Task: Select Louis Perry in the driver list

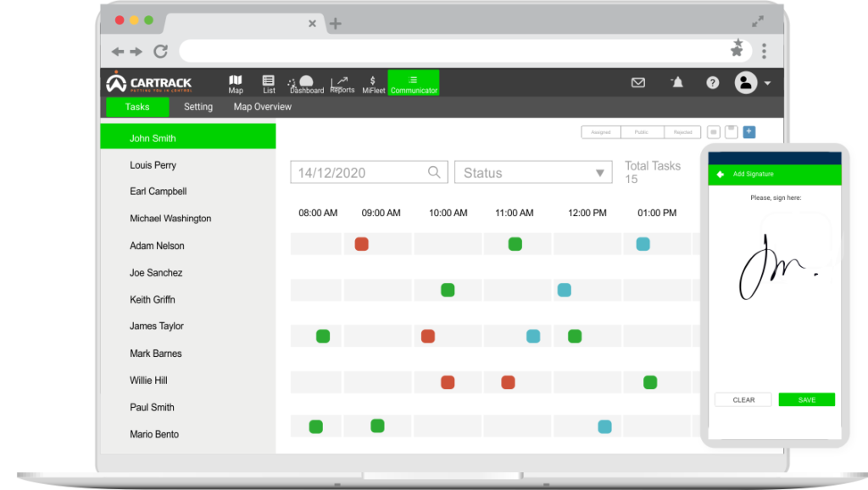Action: coord(153,165)
